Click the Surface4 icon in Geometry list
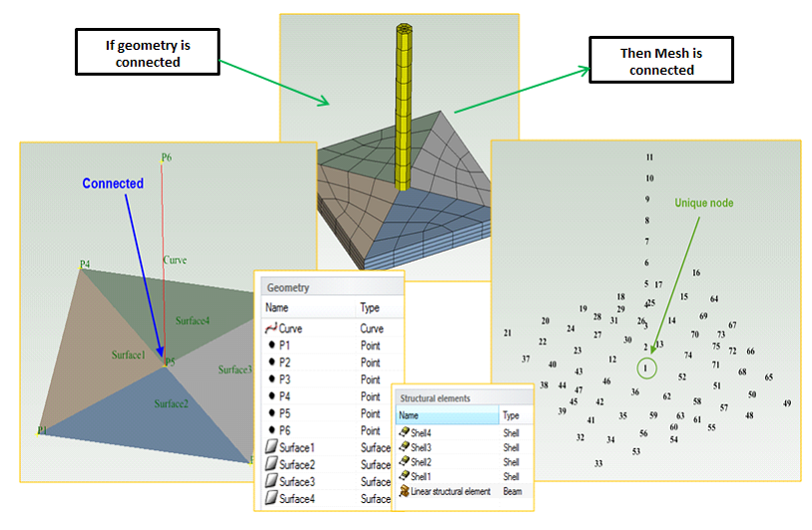This screenshot has height=530, width=812. pos(270,498)
